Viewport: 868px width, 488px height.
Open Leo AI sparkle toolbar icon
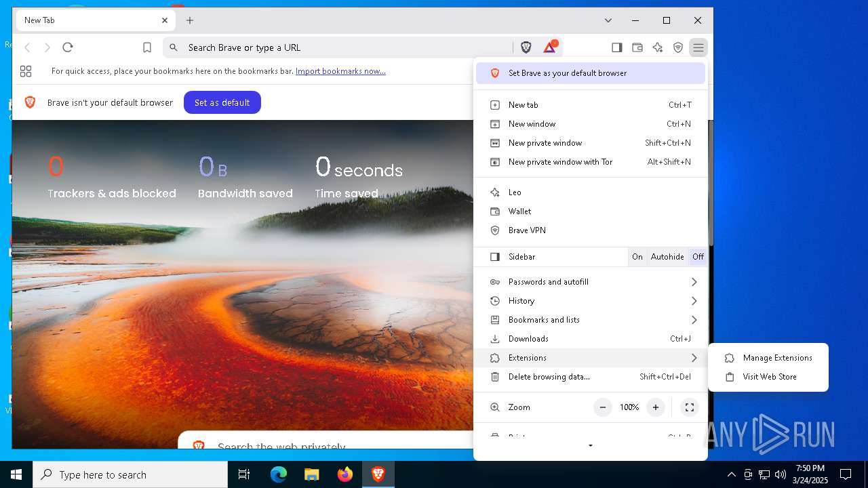point(657,47)
